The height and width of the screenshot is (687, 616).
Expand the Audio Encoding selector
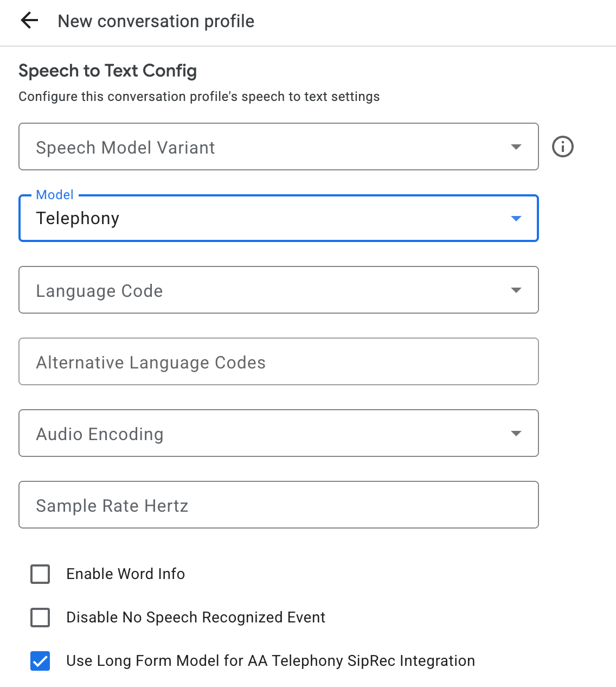(271, 434)
